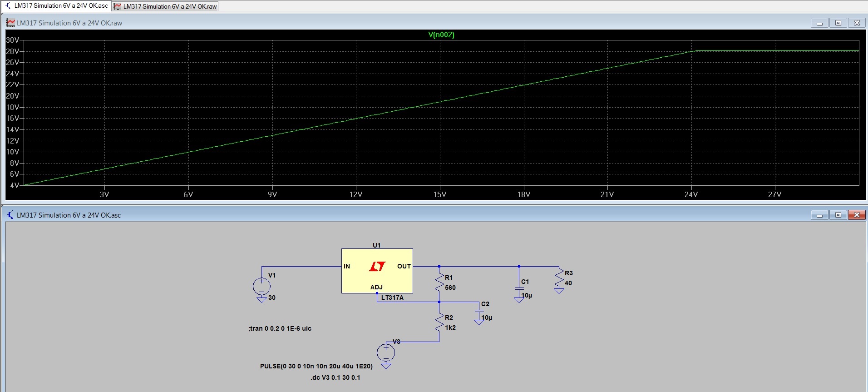Click the R2 reference label
This screenshot has height=392, width=868.
tap(449, 318)
